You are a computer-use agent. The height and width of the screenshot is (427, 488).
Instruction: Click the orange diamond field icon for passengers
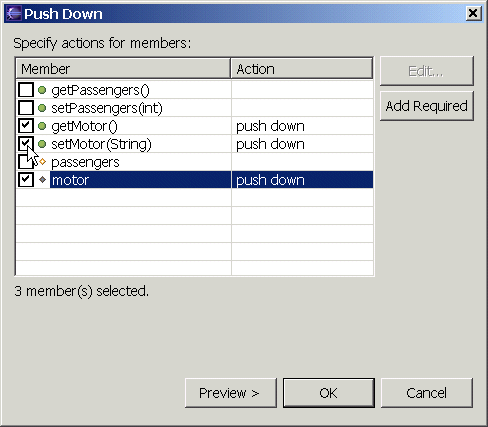coord(42,162)
